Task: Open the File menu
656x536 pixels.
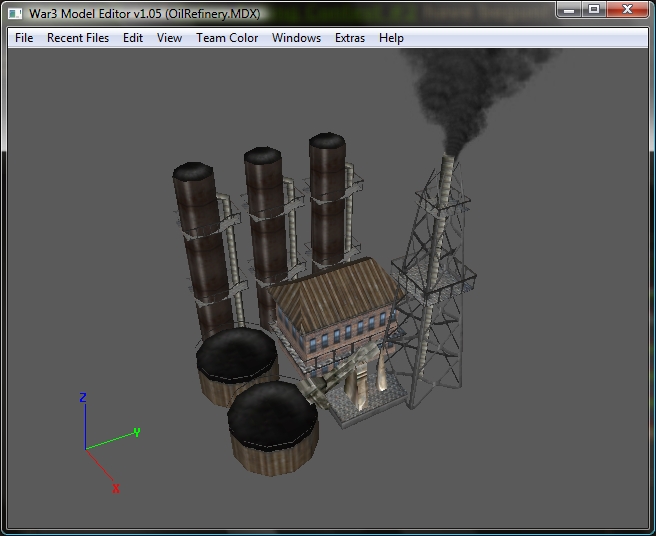Action: [x=24, y=38]
